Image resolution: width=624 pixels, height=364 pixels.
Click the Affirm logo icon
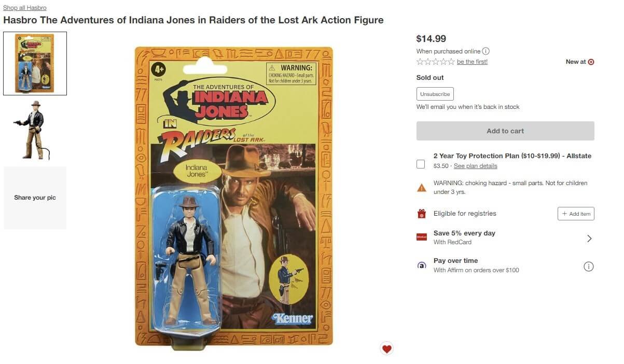point(422,265)
